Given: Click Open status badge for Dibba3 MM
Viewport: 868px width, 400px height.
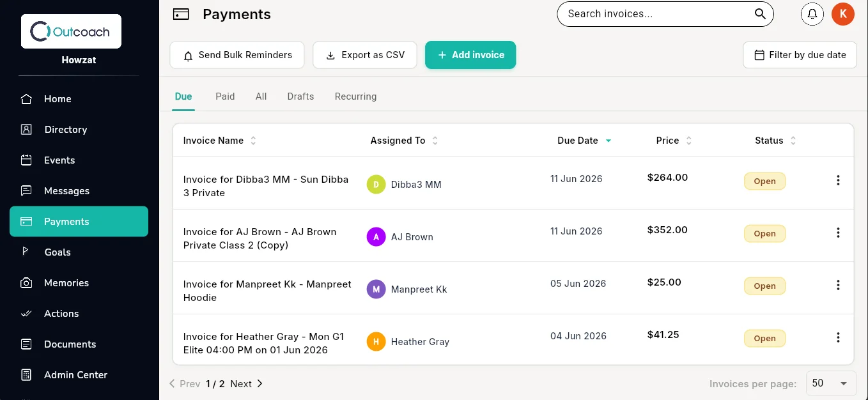Looking at the screenshot, I should click(764, 181).
